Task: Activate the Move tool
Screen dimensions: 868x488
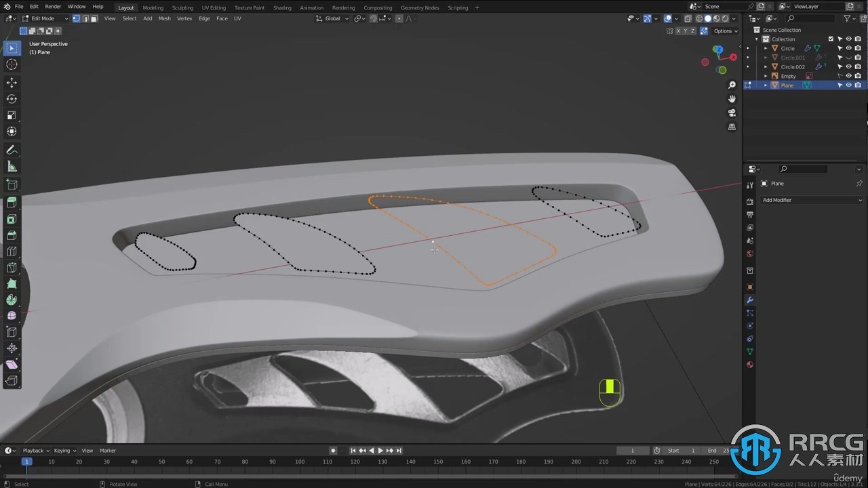Action: pos(12,83)
